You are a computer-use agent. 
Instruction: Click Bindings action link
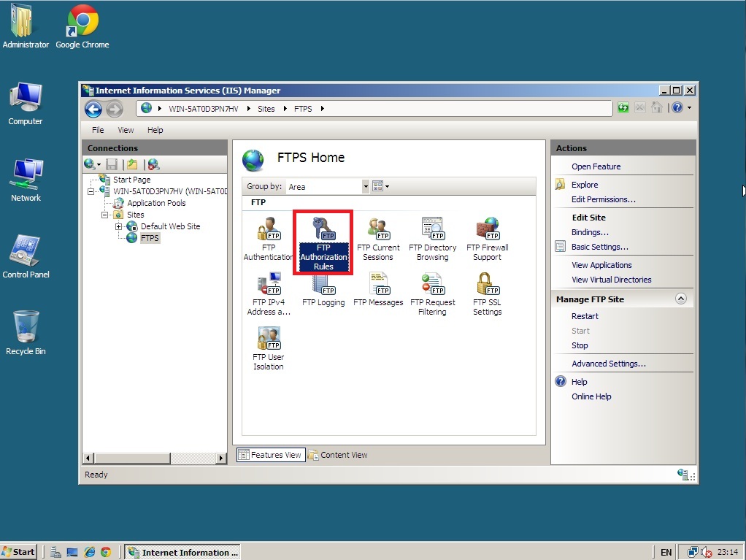click(x=590, y=232)
